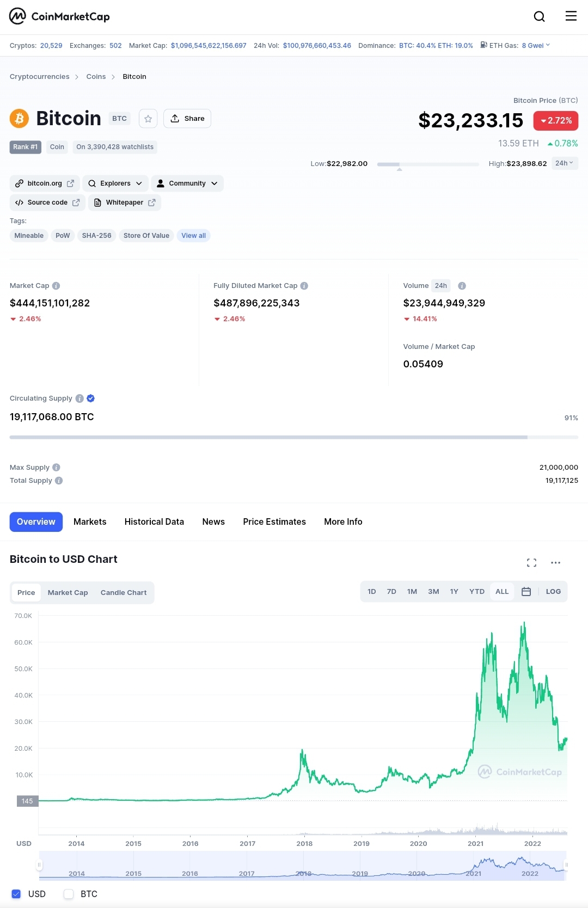Click right handle of chart range slider

tap(566, 864)
